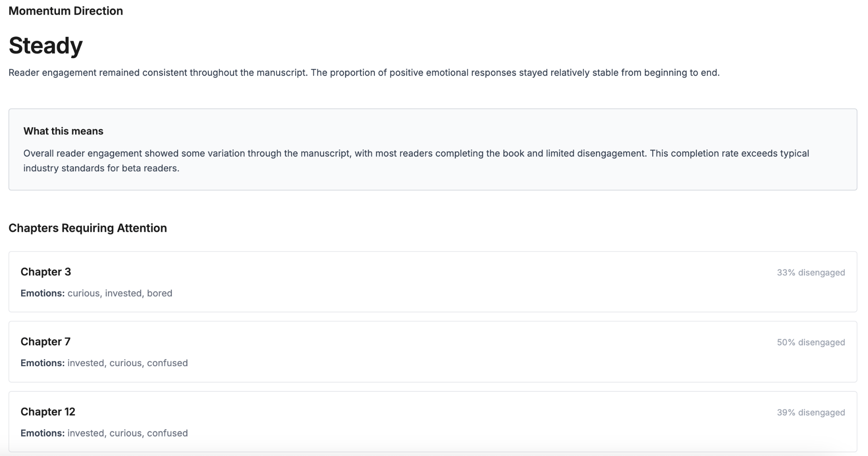
Task: Click the word curious in Chapter 7
Action: coord(126,363)
